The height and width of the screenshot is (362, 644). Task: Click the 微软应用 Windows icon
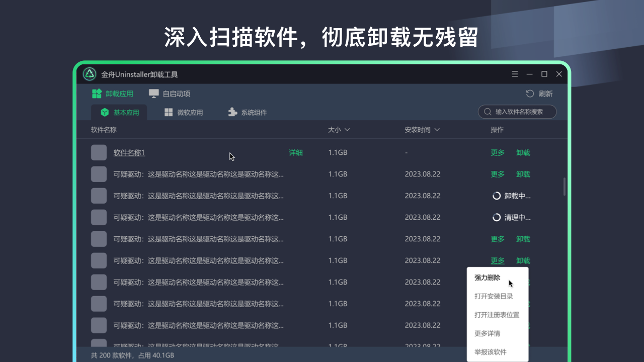pyautogui.click(x=168, y=113)
